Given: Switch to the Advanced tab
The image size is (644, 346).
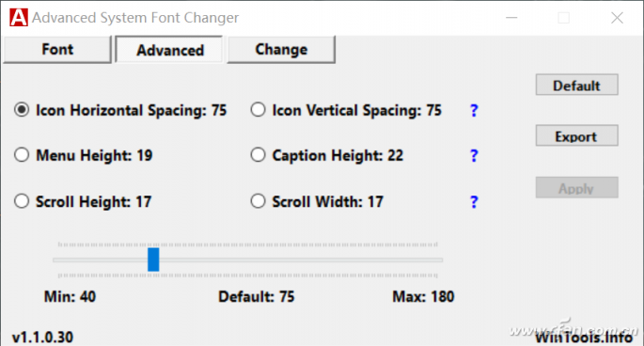Looking at the screenshot, I should (169, 50).
